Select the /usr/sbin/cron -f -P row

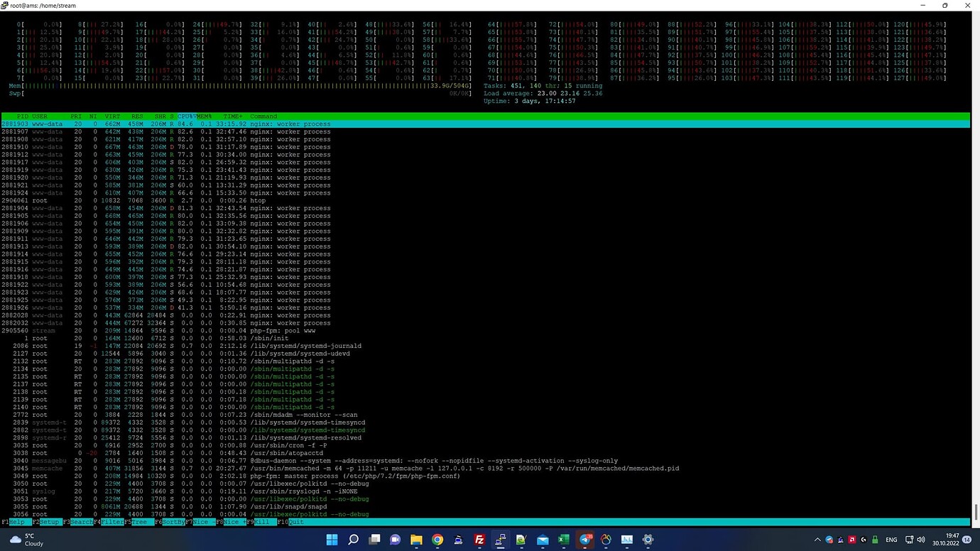485,445
